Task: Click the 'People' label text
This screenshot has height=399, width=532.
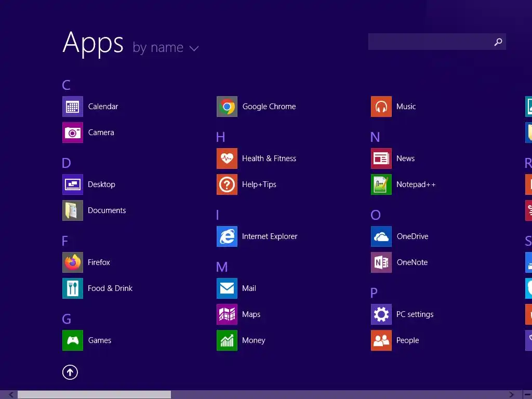Action: (408, 340)
